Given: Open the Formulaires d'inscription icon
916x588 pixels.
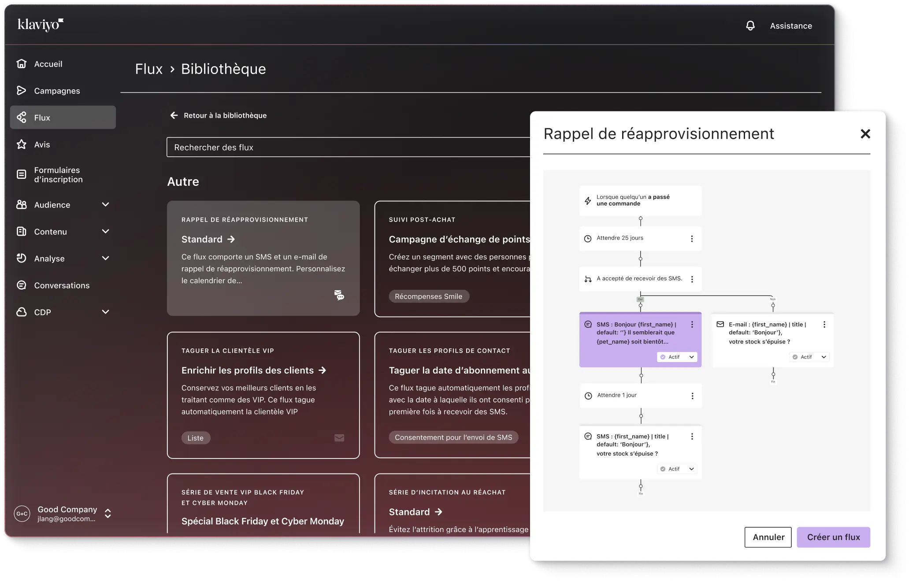Looking at the screenshot, I should [21, 174].
